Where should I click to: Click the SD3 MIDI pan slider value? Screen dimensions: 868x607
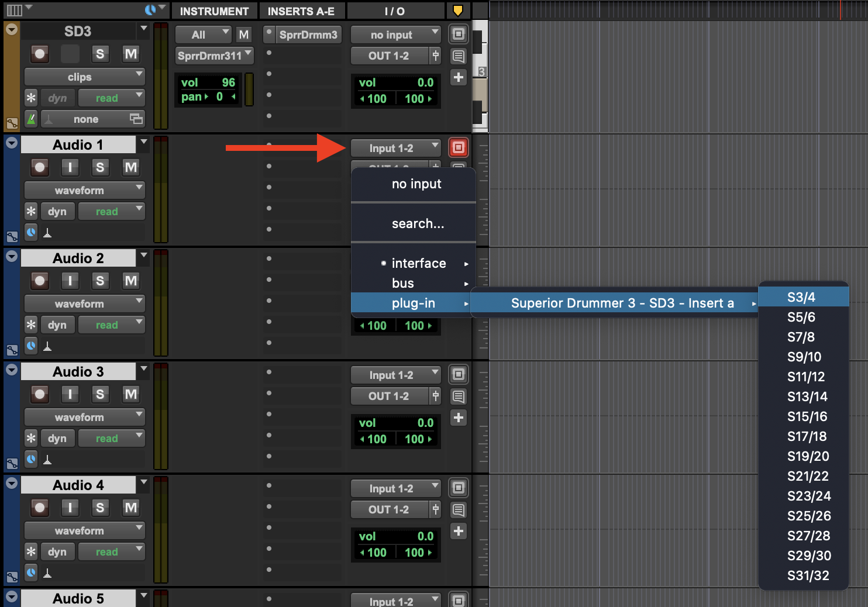[x=219, y=97]
